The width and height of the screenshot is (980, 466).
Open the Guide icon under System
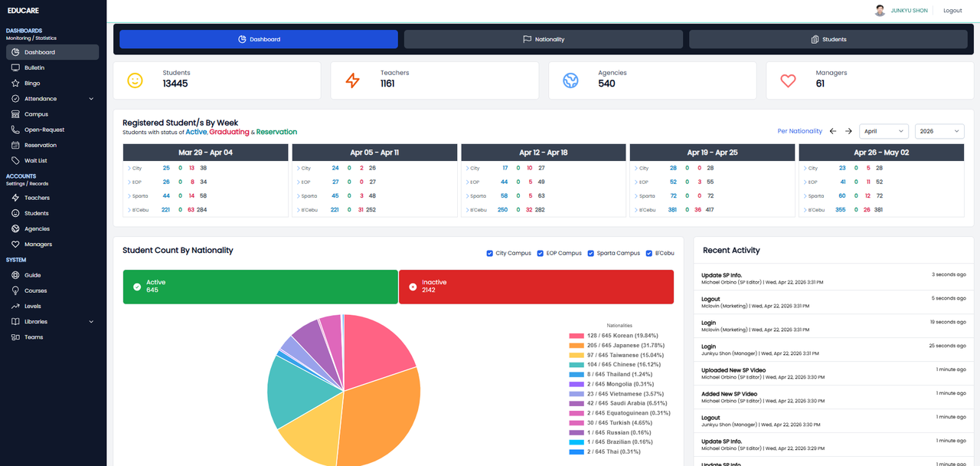tap(15, 275)
